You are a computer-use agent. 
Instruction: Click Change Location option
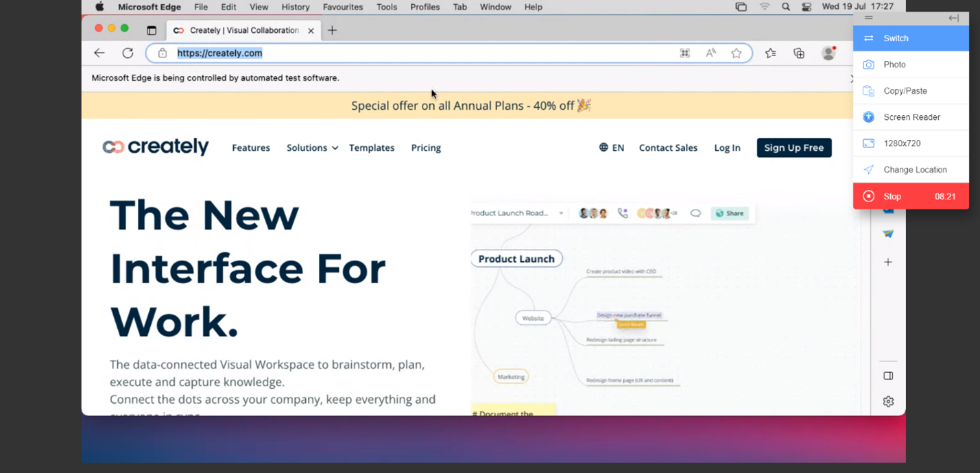[x=911, y=169]
